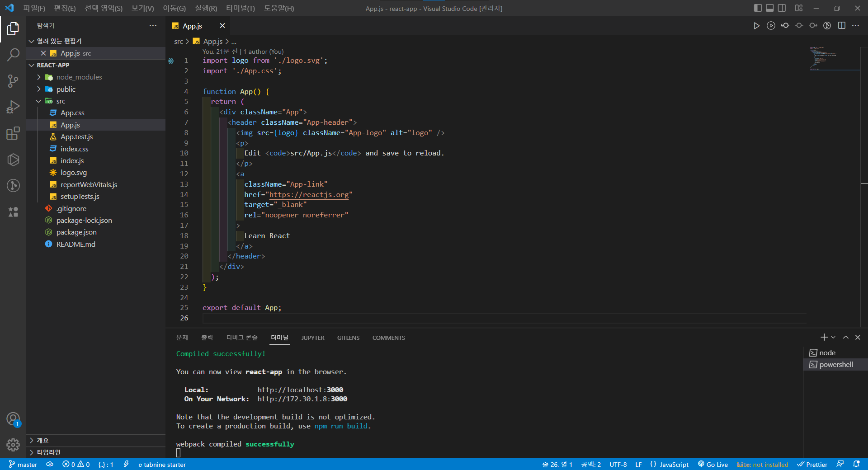
Task: Open Run and Debug view
Action: point(13,107)
